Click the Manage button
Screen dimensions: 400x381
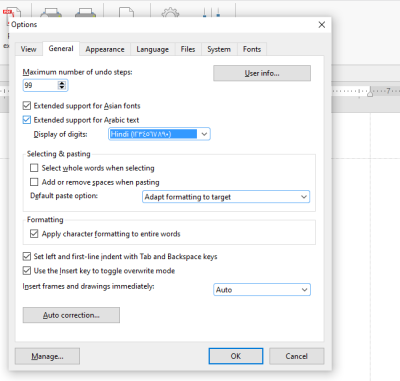tap(47, 356)
